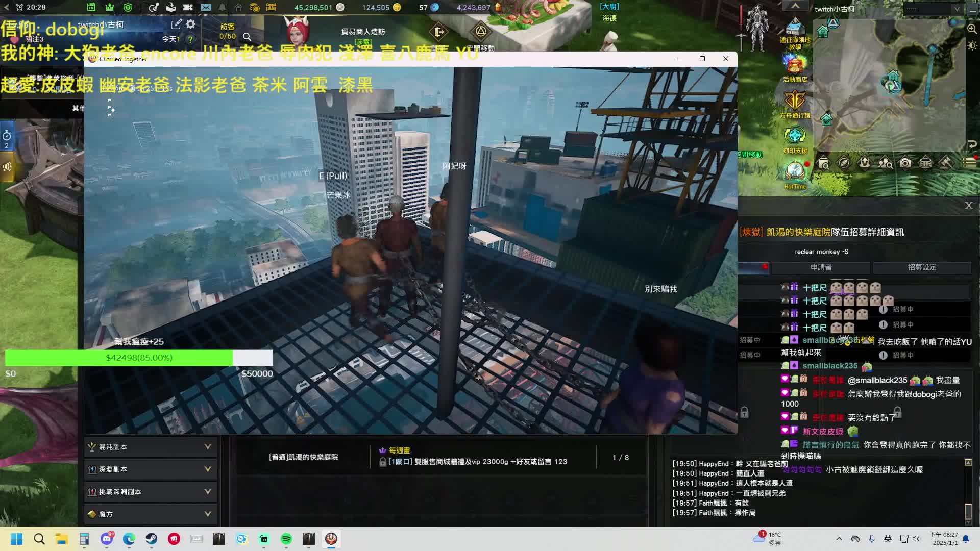Click the 每週書 listing tag
Viewport: 980px width, 551px height.
click(x=395, y=450)
